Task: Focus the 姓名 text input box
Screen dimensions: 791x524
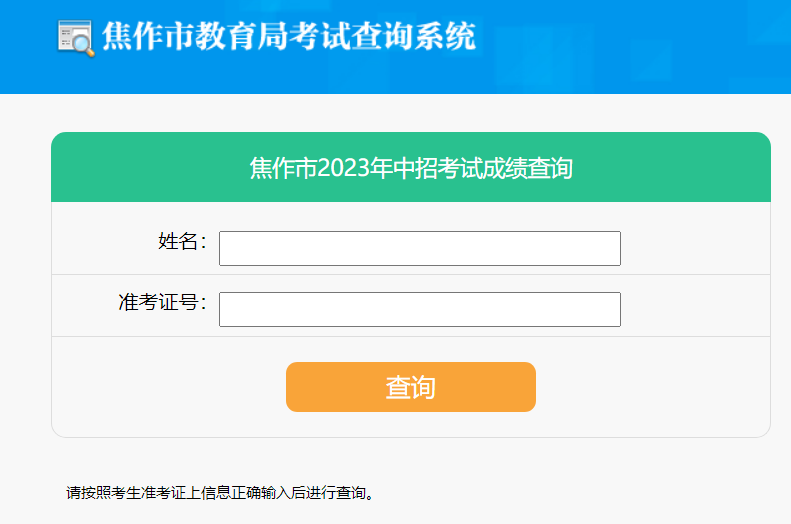Action: [419, 248]
